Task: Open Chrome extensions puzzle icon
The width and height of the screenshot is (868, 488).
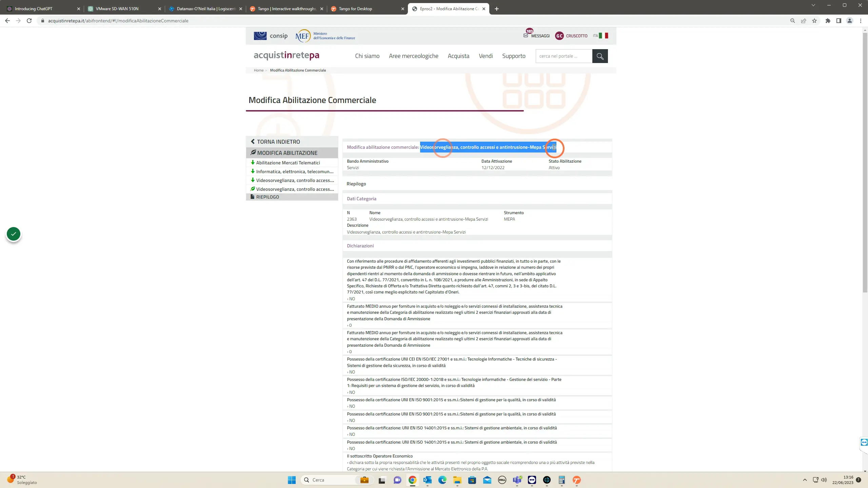Action: pyautogui.click(x=828, y=21)
